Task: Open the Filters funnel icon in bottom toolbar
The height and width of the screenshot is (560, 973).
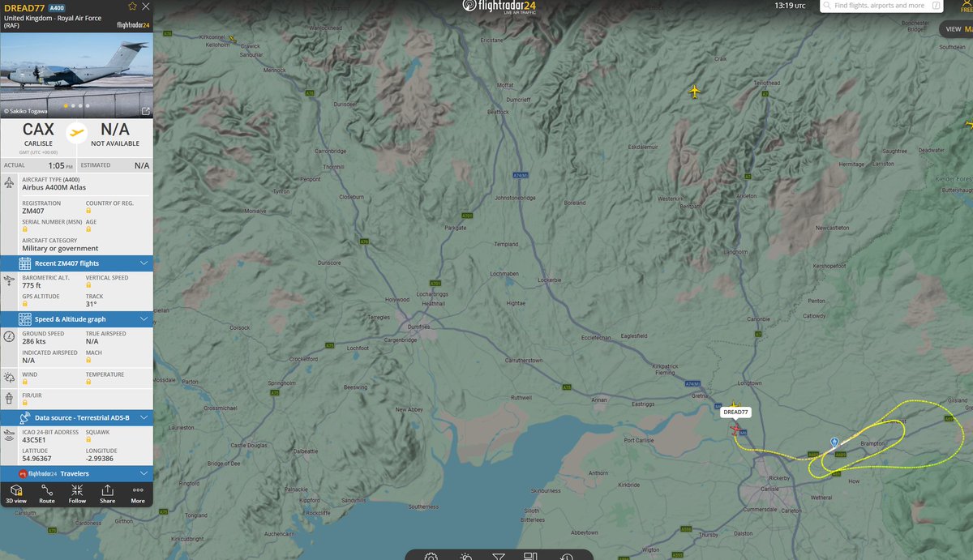Action: click(499, 557)
